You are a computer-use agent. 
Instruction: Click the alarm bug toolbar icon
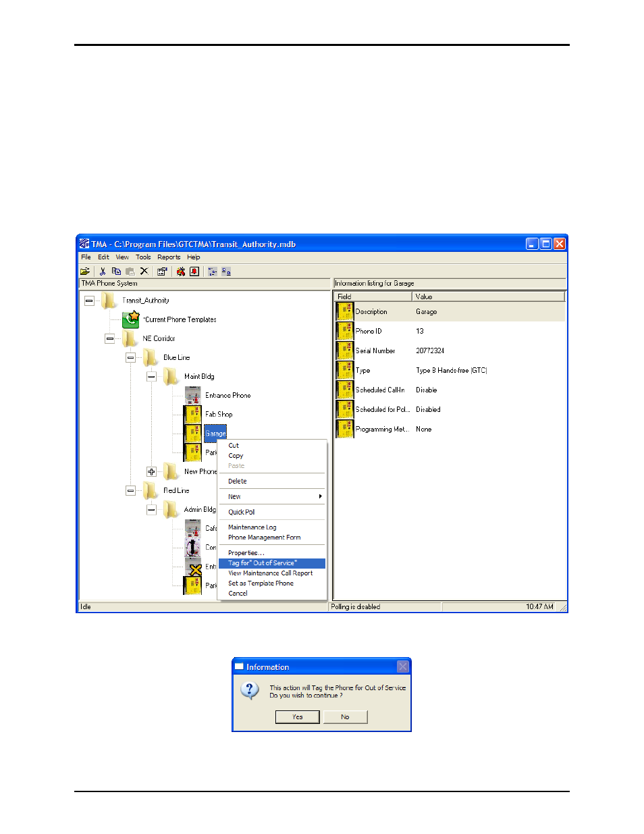click(181, 271)
